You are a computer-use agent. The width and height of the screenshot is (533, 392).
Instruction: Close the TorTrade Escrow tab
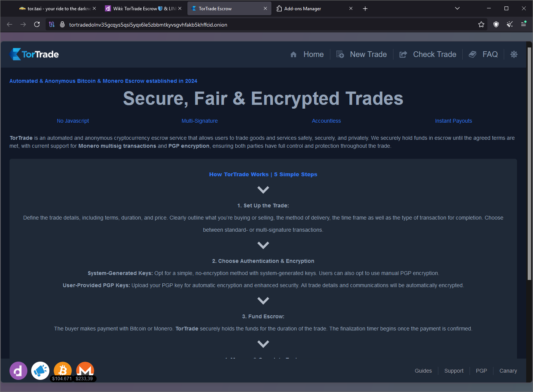tap(265, 8)
